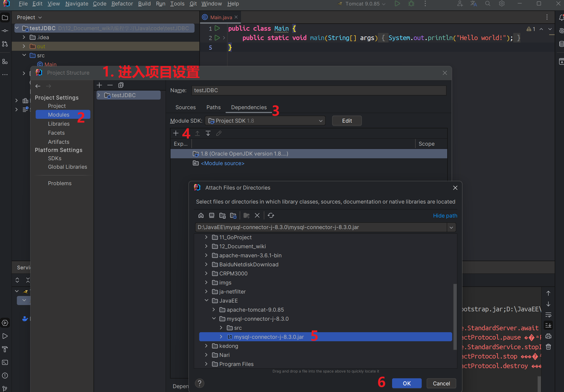The width and height of the screenshot is (564, 392).
Task: Click the project directory icon in file chooser
Action: pyautogui.click(x=222, y=216)
